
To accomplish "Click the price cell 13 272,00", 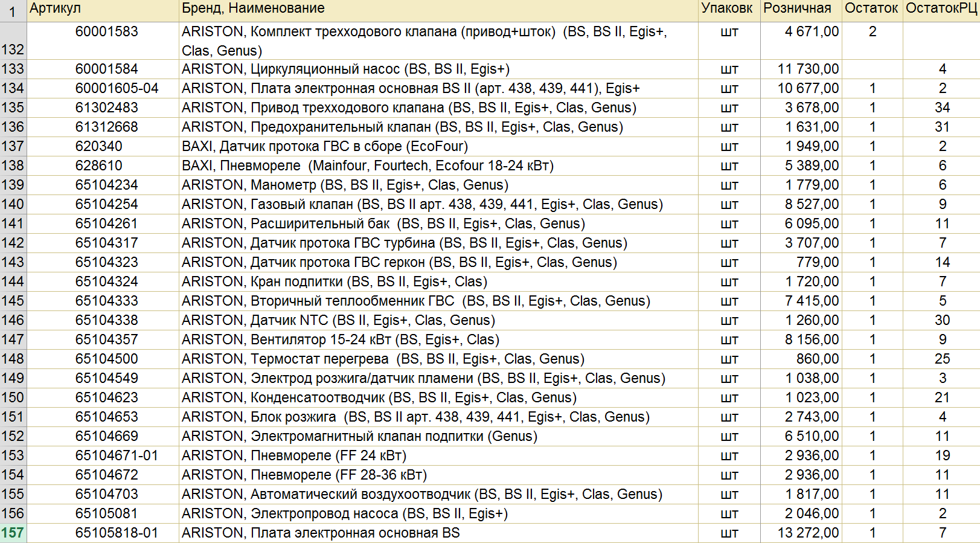I will click(801, 533).
